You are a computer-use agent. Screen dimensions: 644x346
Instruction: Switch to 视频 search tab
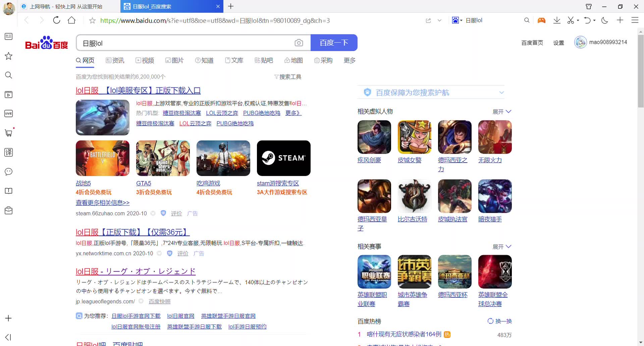(145, 60)
